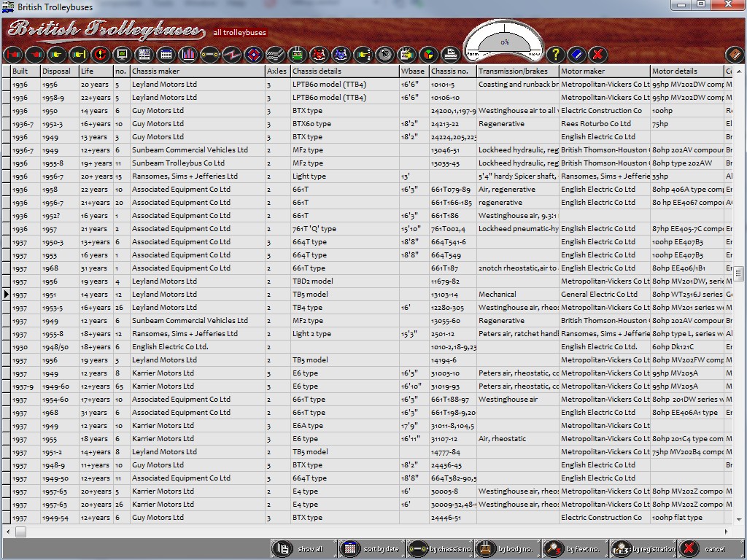Click the pie chart toolbar icon

[x=428, y=54]
